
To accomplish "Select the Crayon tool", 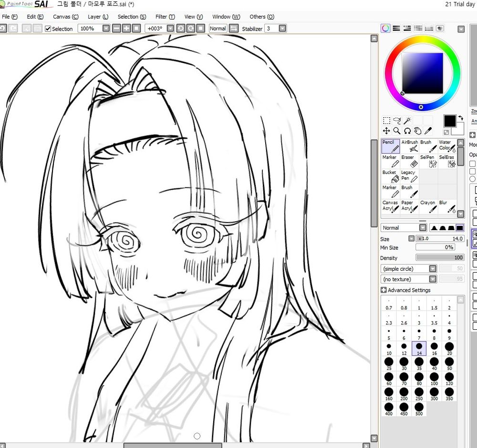I will 428,206.
